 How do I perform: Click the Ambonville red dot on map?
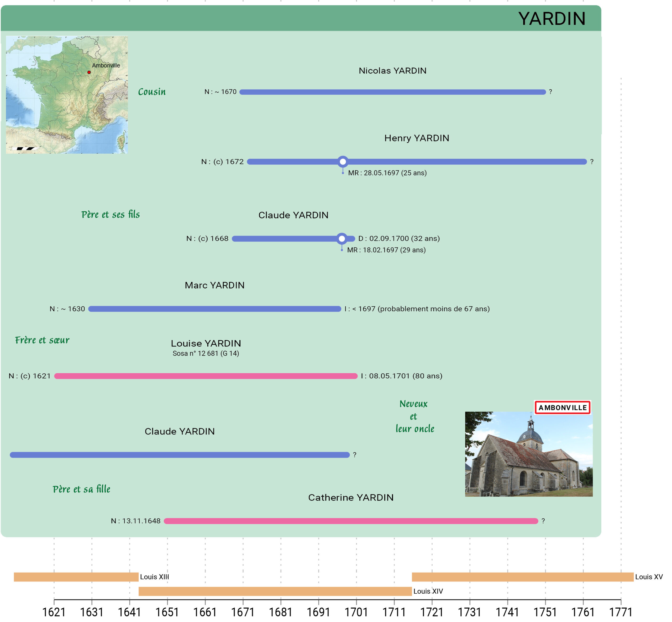(89, 72)
